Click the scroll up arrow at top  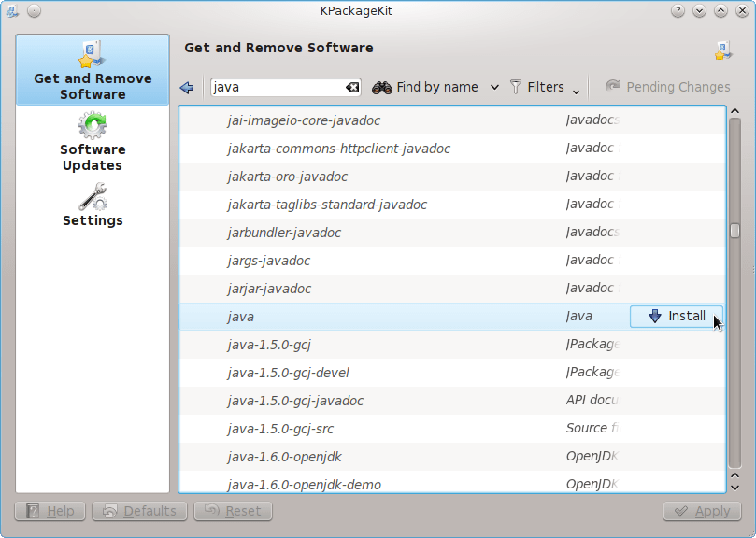point(735,111)
